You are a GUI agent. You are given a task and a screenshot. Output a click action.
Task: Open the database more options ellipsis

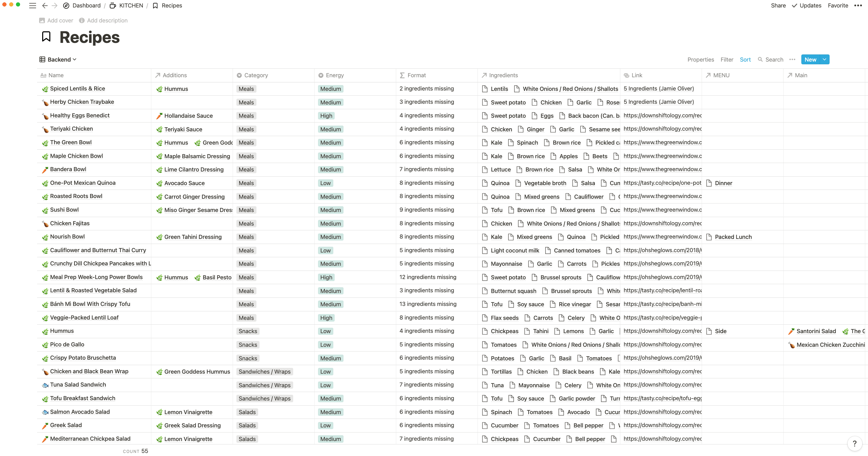792,60
